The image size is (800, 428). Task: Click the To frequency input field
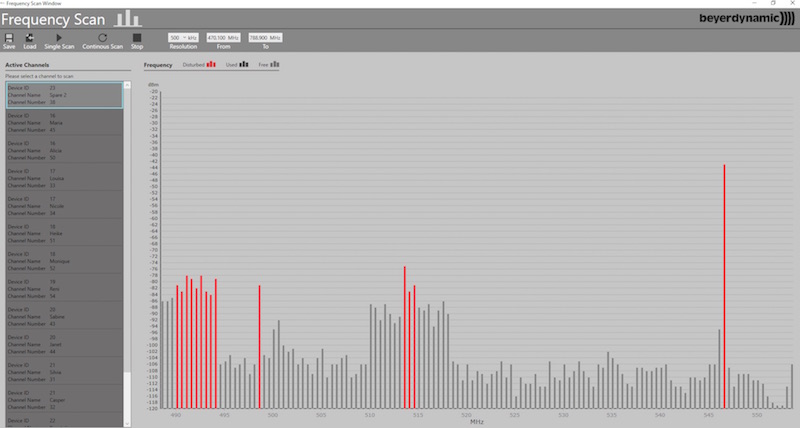tap(265, 37)
